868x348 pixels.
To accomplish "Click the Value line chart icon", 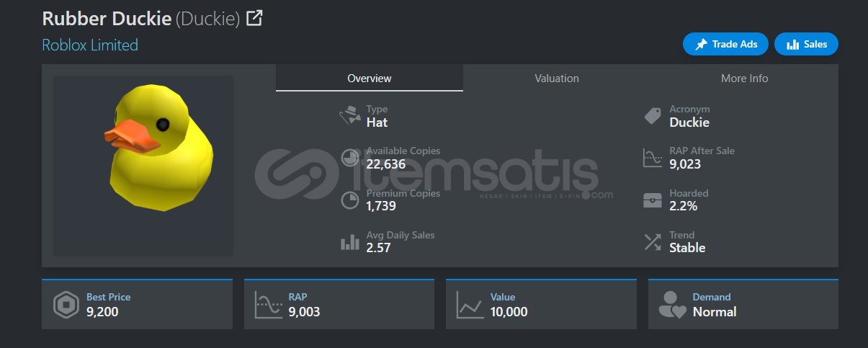I will coord(470,305).
